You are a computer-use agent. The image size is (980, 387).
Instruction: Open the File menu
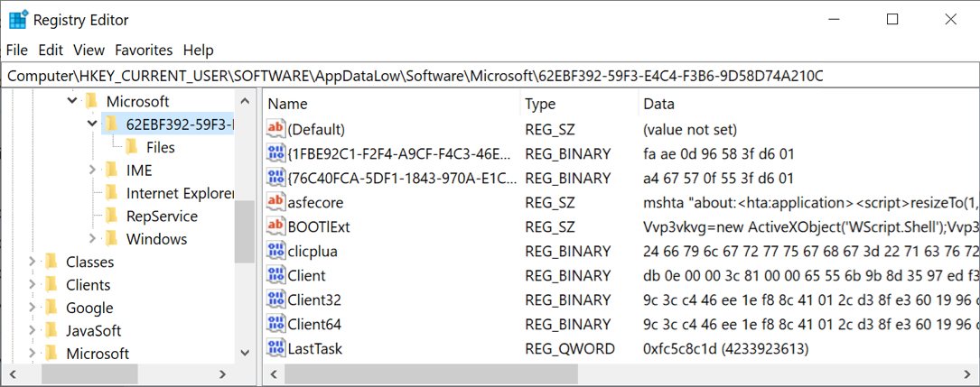[x=17, y=50]
